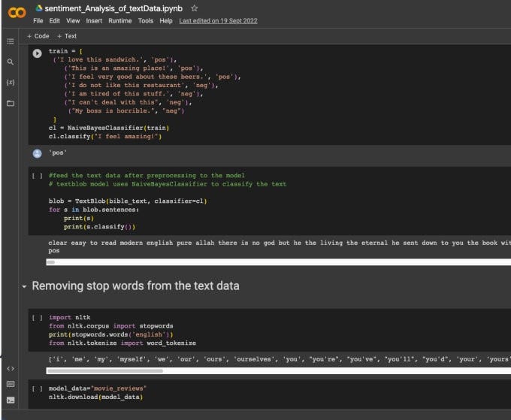The height and width of the screenshot is (420, 511).
Task: Run the train NaiveBayesClassifier cell
Action: [x=37, y=53]
